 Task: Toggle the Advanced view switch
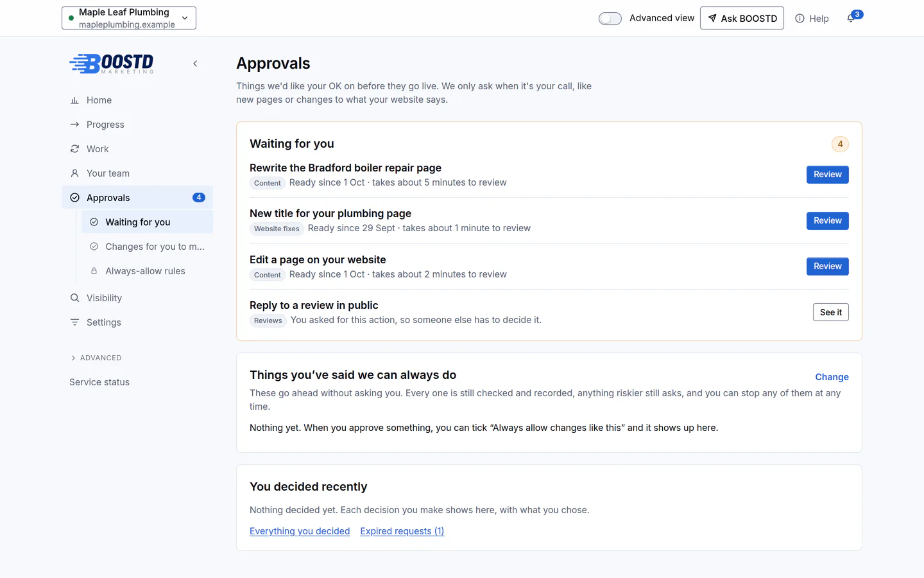(610, 19)
